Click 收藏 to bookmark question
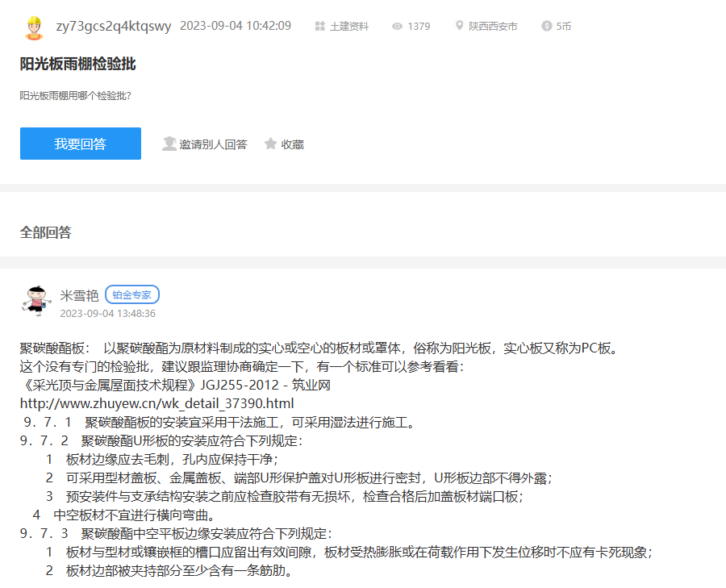 [x=293, y=144]
